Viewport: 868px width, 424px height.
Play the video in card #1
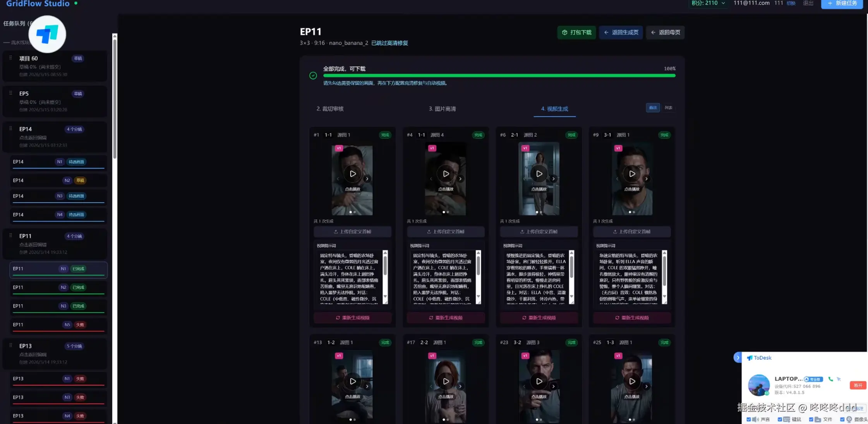(352, 174)
